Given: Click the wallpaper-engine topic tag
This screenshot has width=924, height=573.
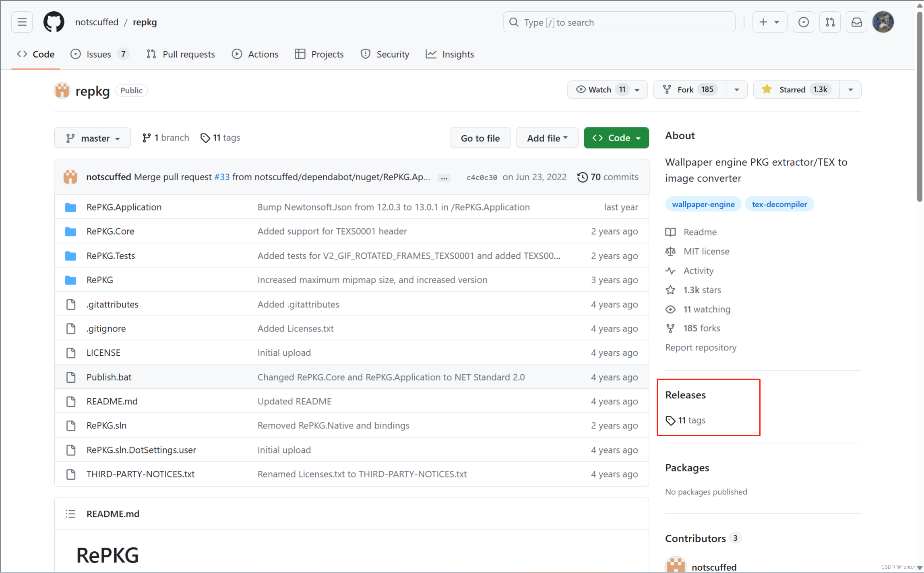Looking at the screenshot, I should coord(703,204).
